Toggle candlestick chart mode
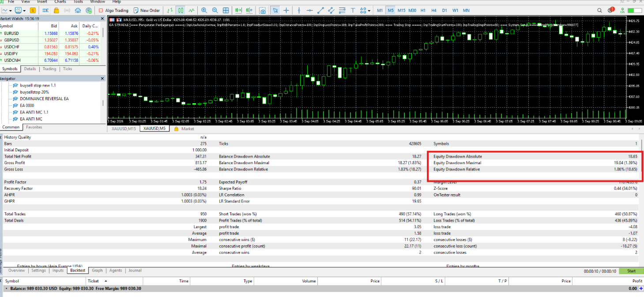The width and height of the screenshot is (644, 297). [180, 10]
